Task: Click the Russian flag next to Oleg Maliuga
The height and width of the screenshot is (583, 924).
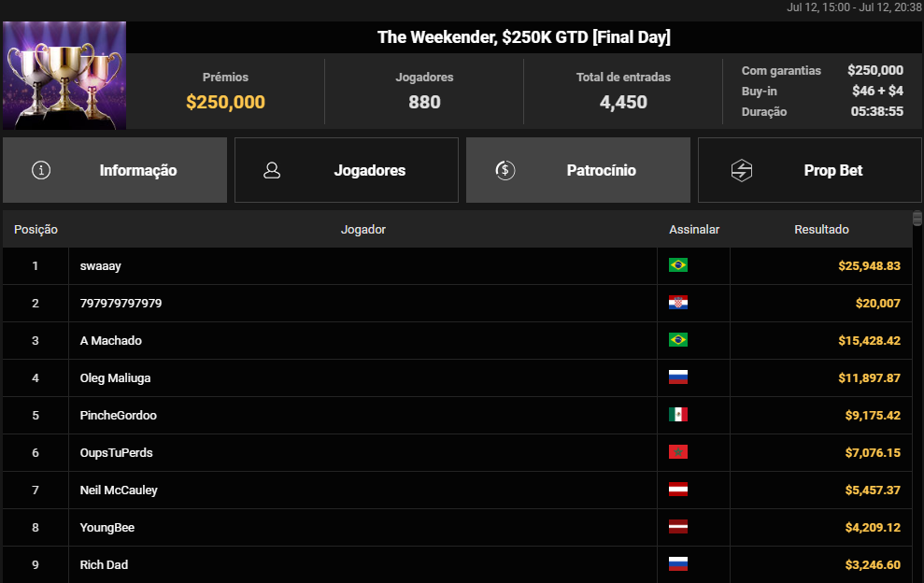Action: coord(677,377)
